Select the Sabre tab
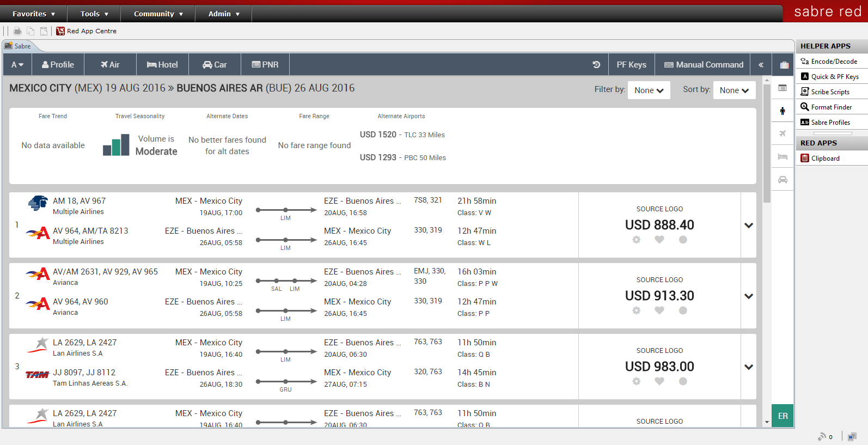Screen dimensions: 868x445 (18, 46)
